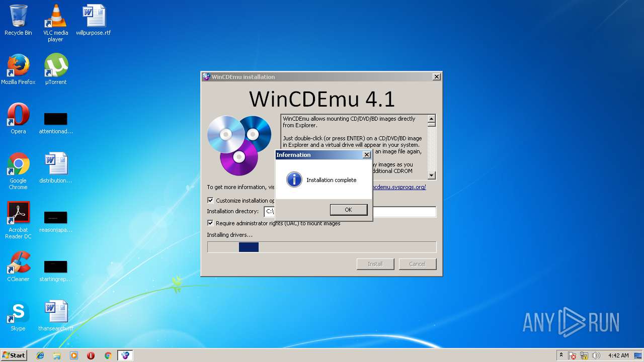The image size is (644, 362).
Task: Toggle Require administrator rights checkbox
Action: click(x=210, y=223)
